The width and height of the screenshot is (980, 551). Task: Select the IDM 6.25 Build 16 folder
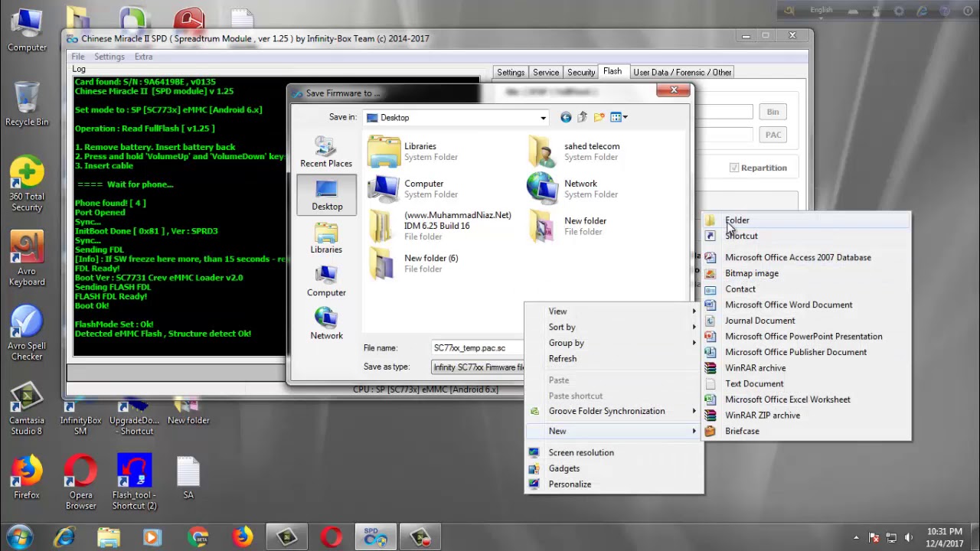coord(440,226)
